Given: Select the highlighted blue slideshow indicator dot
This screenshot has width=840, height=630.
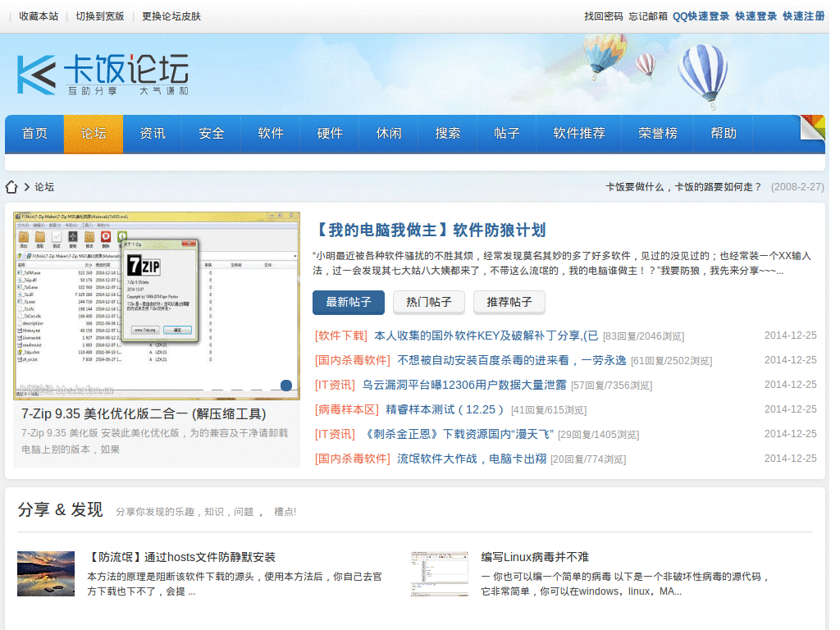Looking at the screenshot, I should point(286,386).
